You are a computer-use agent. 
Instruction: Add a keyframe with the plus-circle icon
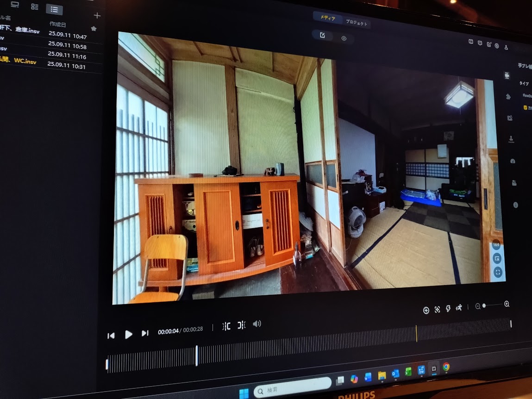point(426,311)
